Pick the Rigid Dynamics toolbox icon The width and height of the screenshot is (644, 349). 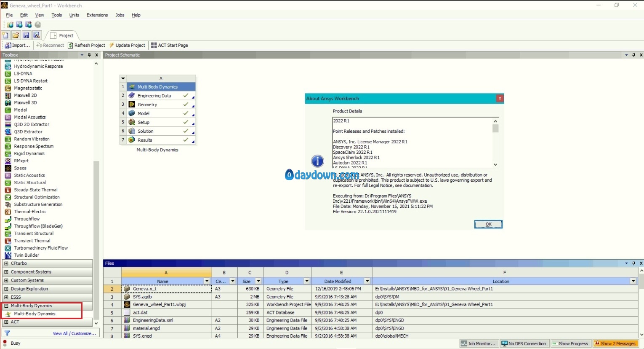[x=8, y=153]
